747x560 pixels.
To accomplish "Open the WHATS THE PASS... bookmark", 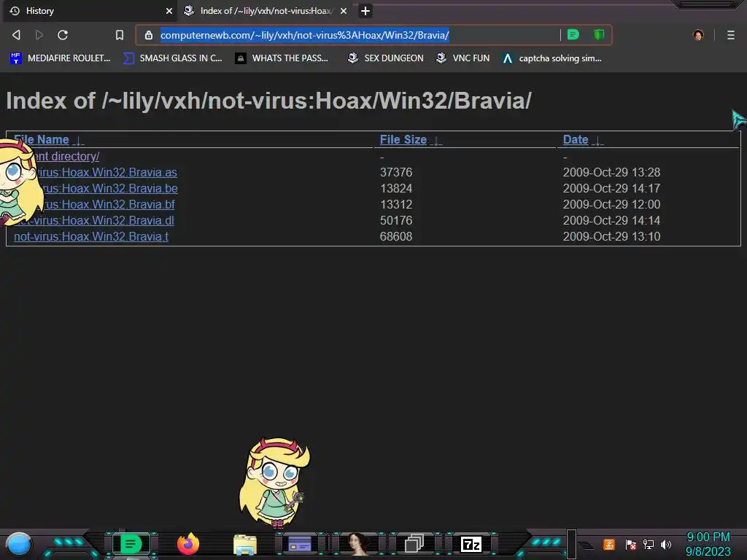I will pos(282,58).
